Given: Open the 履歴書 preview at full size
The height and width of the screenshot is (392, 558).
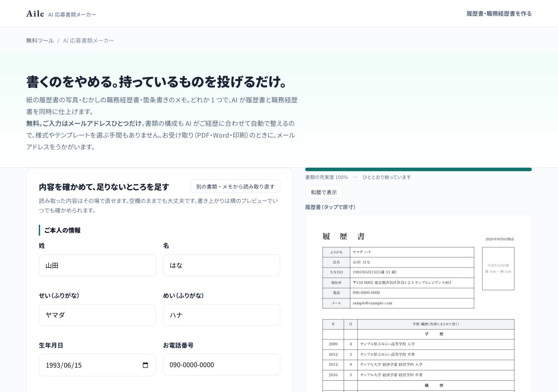Looking at the screenshot, I should pyautogui.click(x=418, y=303).
